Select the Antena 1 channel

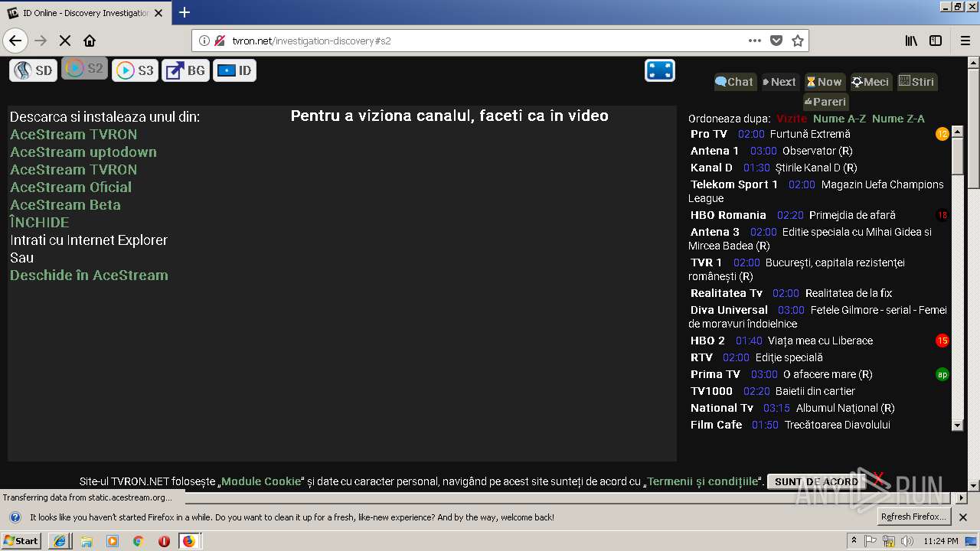pyautogui.click(x=715, y=151)
